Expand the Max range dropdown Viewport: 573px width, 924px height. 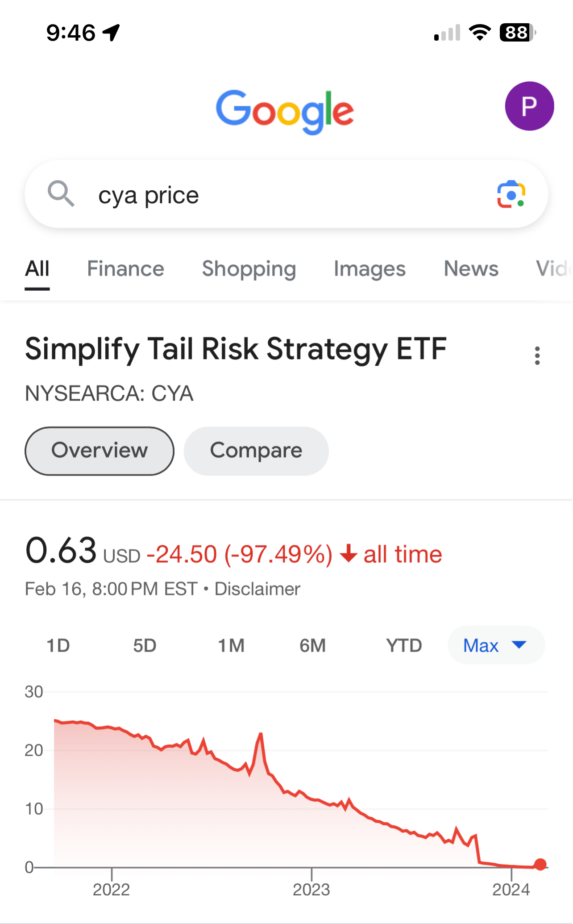(x=496, y=645)
